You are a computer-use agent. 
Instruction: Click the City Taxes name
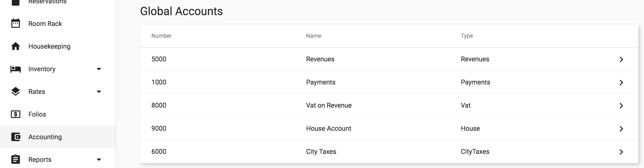click(321, 152)
